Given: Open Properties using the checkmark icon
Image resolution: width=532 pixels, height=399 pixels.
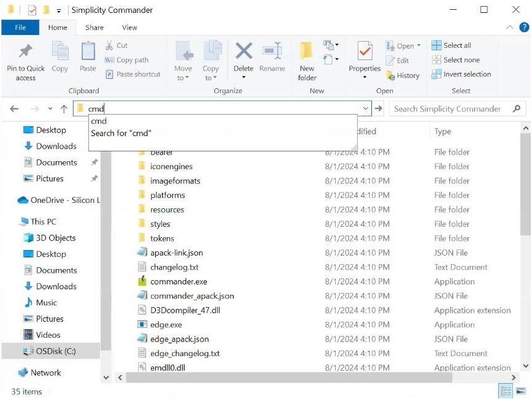Looking at the screenshot, I should click(364, 52).
